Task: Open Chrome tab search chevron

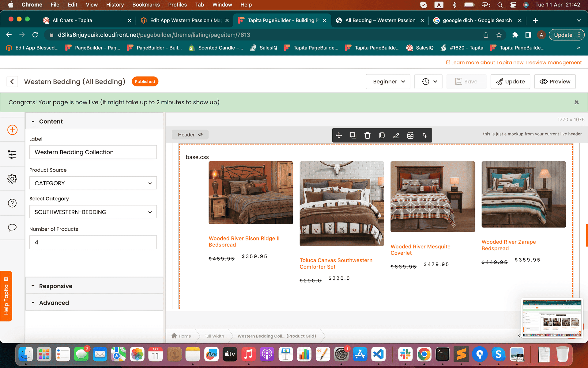Action: (579, 21)
